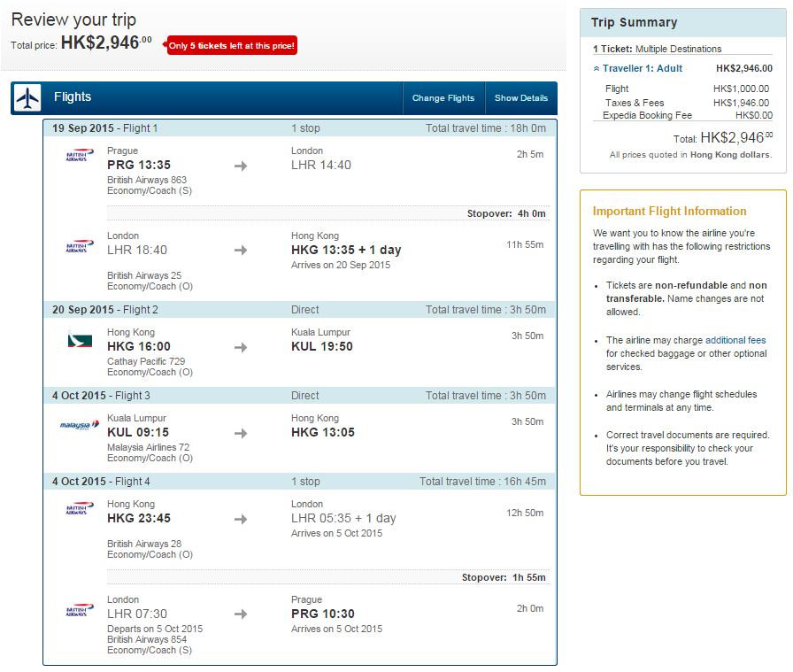Select the 19 Sep 2015 Flight 1 header

click(x=300, y=128)
